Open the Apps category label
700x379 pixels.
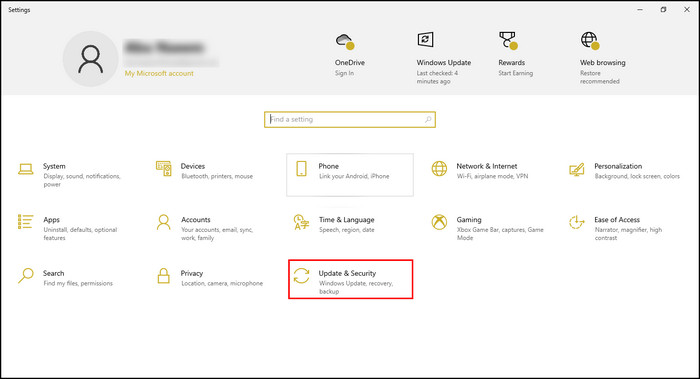51,220
